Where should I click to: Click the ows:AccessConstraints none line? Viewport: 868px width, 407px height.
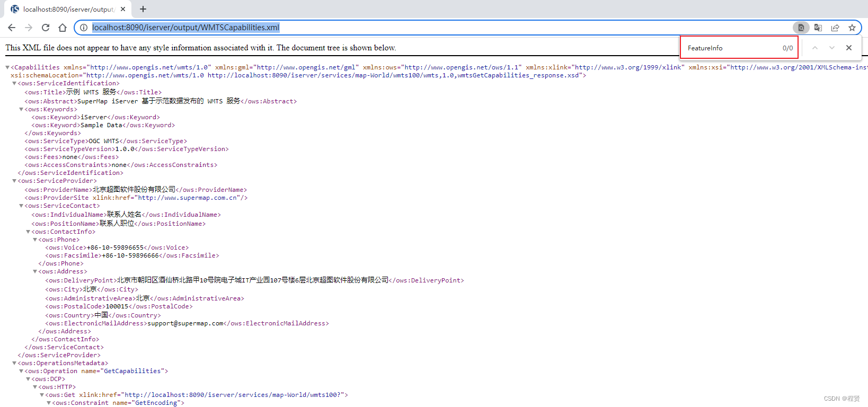(x=121, y=165)
